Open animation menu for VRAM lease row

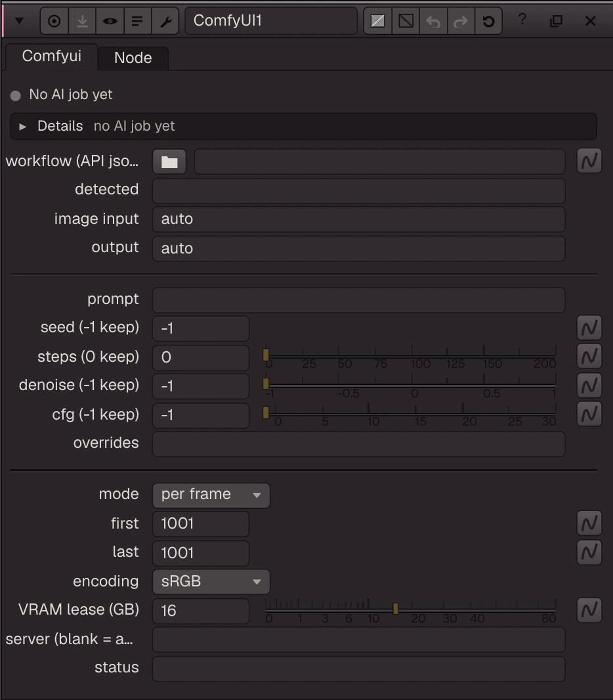589,610
